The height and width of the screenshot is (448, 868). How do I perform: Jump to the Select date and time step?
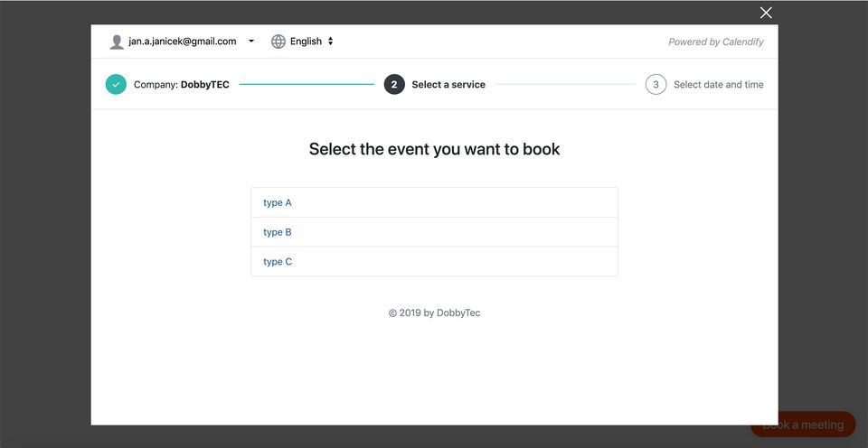point(719,85)
